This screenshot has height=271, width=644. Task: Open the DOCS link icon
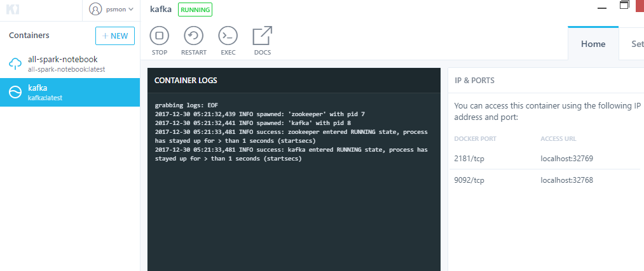point(262,36)
